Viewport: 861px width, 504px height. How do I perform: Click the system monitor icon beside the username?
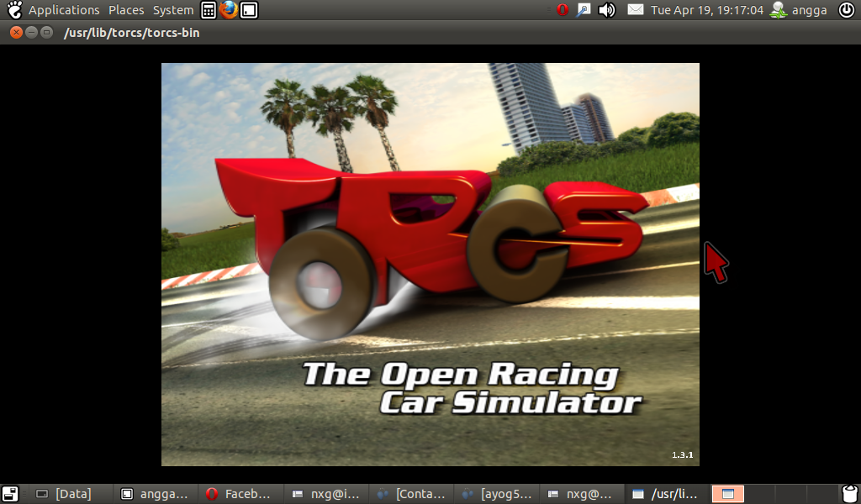click(779, 10)
